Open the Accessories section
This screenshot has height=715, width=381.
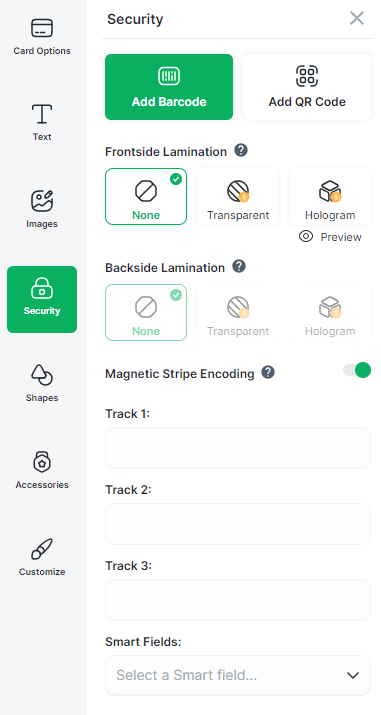[x=42, y=470]
